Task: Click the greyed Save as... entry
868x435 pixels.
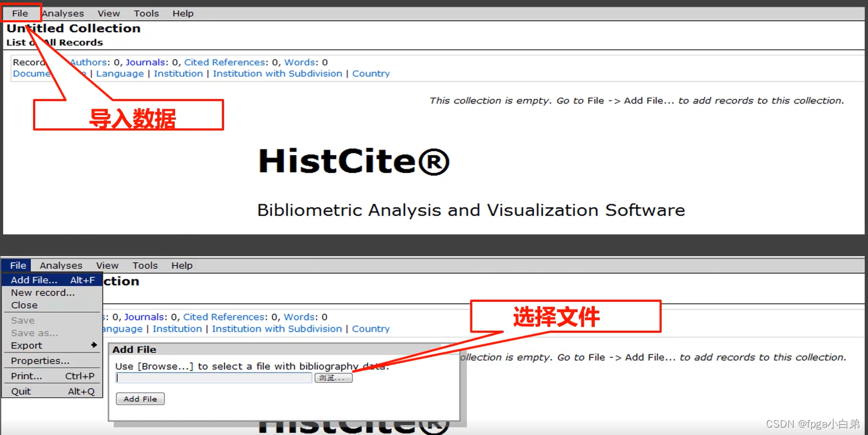Action: (x=52, y=333)
